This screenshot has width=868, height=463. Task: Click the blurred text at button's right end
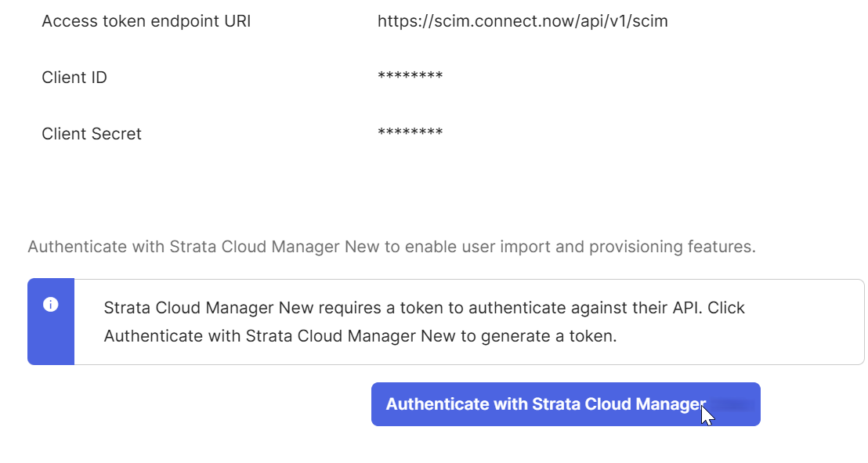tap(732, 405)
